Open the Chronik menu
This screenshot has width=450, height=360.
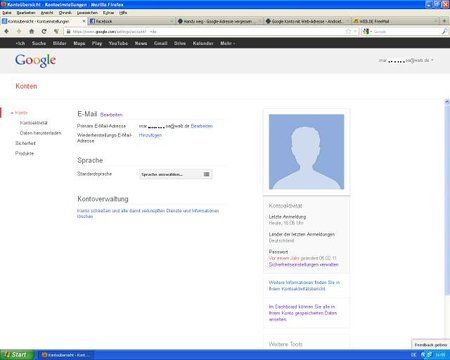pos(65,13)
